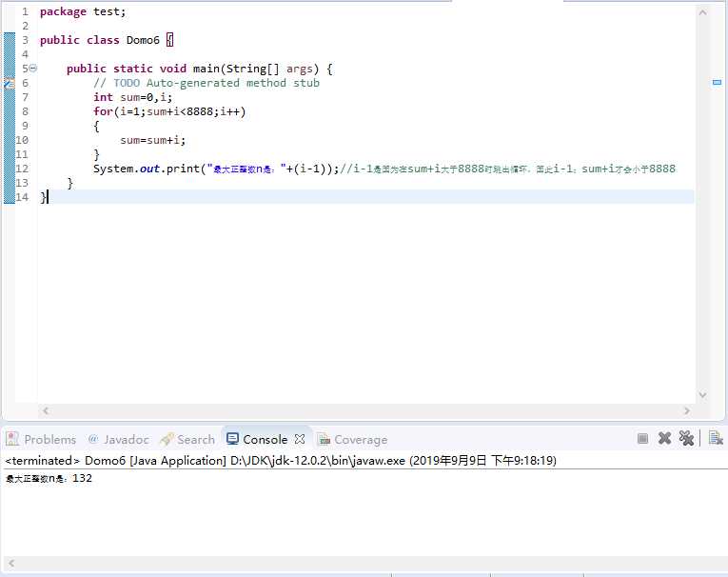The height and width of the screenshot is (577, 728).
Task: Click the editor vertical scrollbar up arrow
Action: [702, 12]
